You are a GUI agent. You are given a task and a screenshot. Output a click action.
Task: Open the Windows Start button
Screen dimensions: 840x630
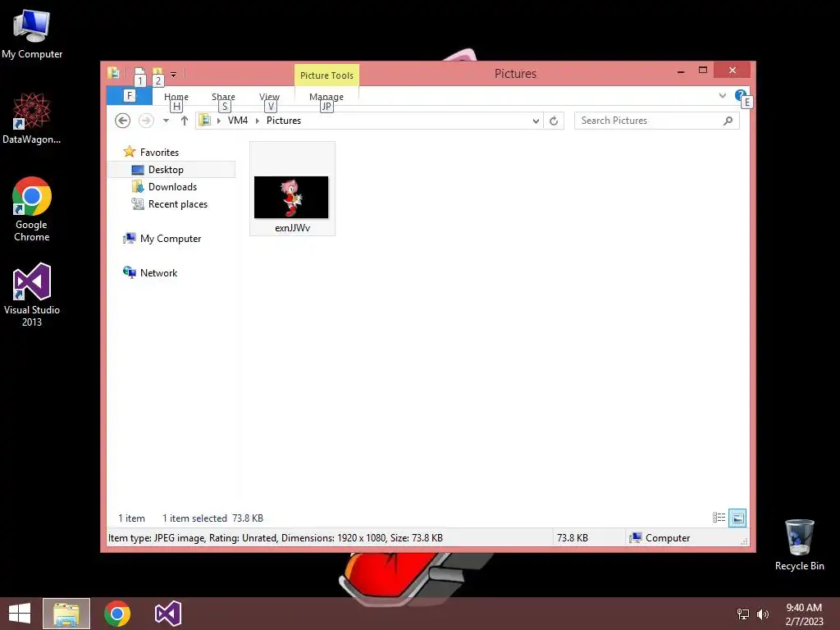[x=20, y=614]
